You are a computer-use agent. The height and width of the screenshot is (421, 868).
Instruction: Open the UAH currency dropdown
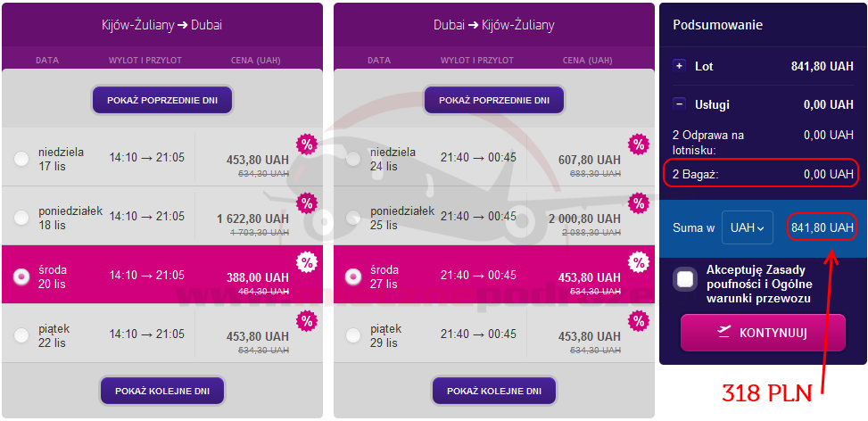click(x=747, y=227)
